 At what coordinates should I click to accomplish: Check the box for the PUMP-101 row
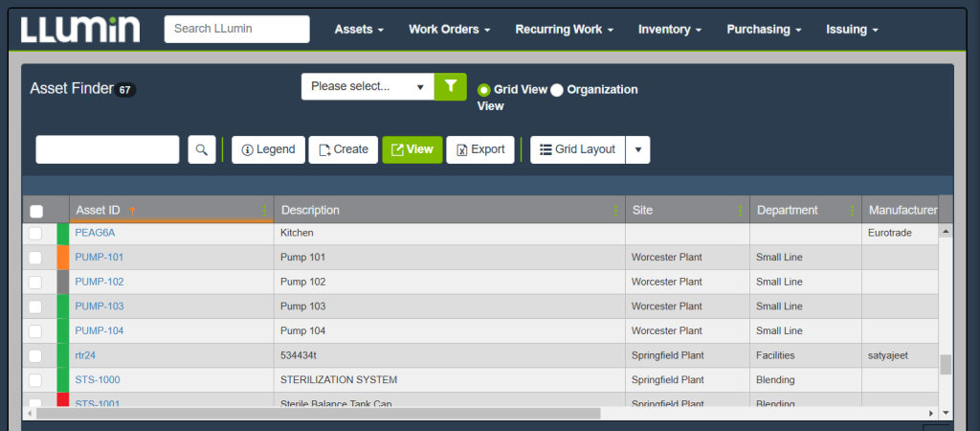[x=35, y=258]
